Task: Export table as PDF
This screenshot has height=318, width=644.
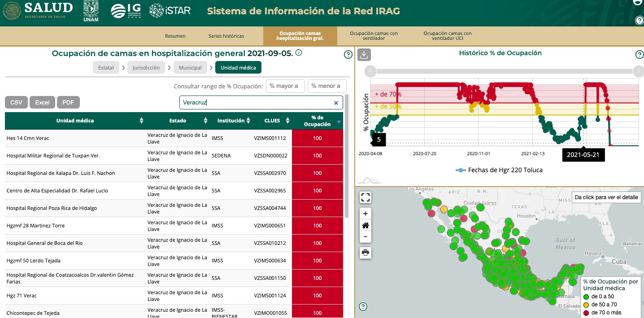Action: pyautogui.click(x=68, y=102)
